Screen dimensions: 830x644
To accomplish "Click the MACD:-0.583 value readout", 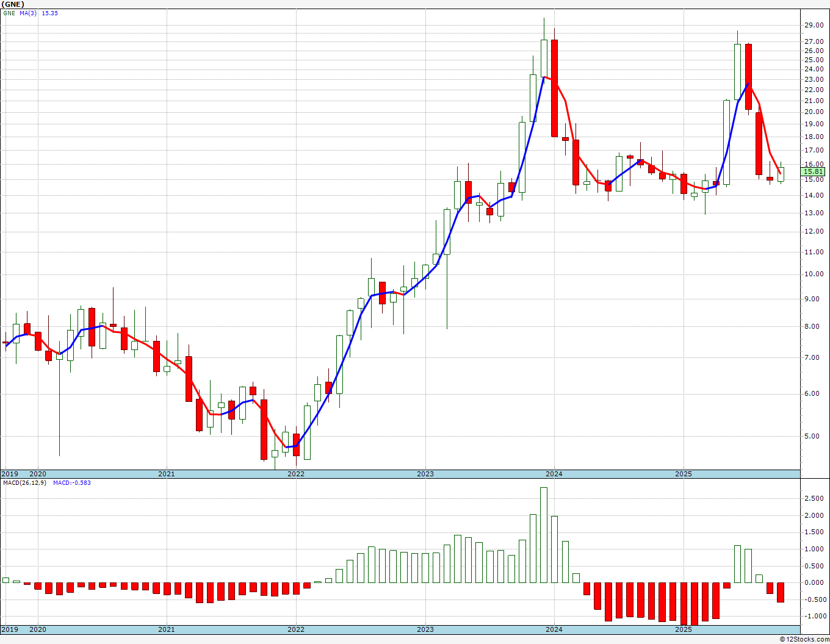I will (x=72, y=482).
